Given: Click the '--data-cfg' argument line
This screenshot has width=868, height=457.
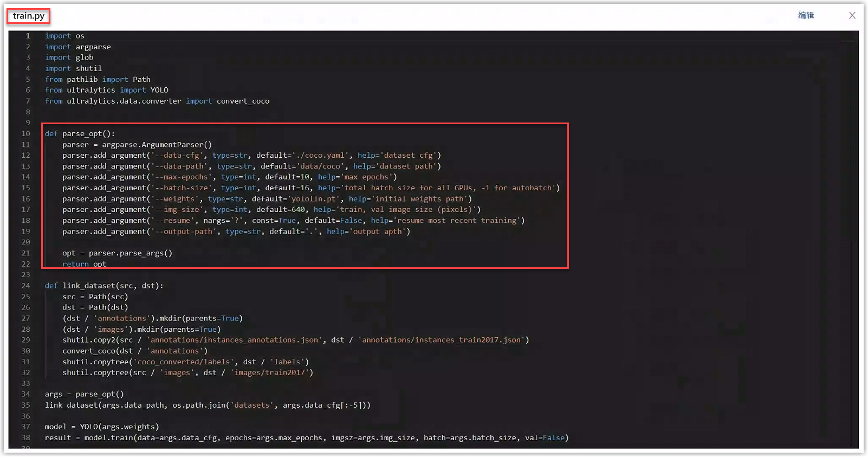Looking at the screenshot, I should click(252, 155).
